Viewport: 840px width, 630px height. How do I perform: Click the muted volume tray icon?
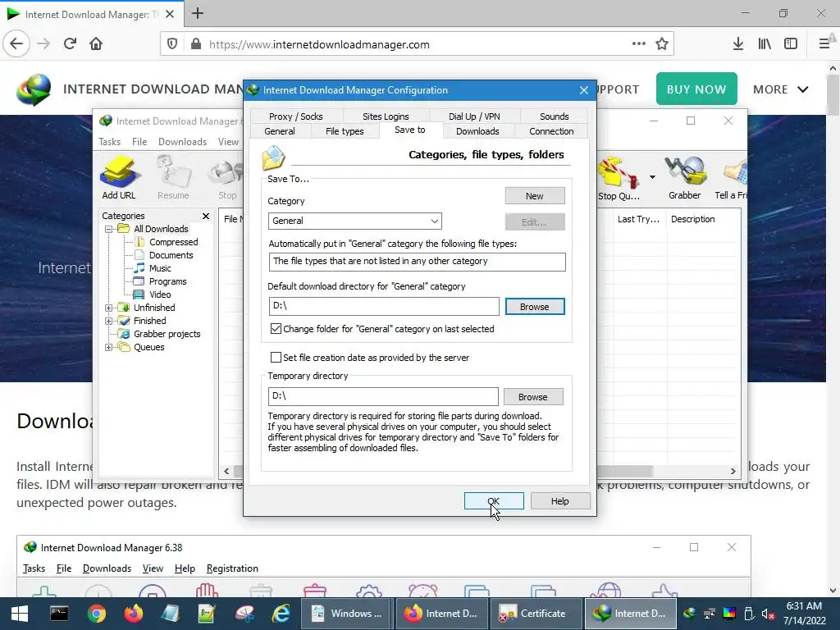point(768,614)
